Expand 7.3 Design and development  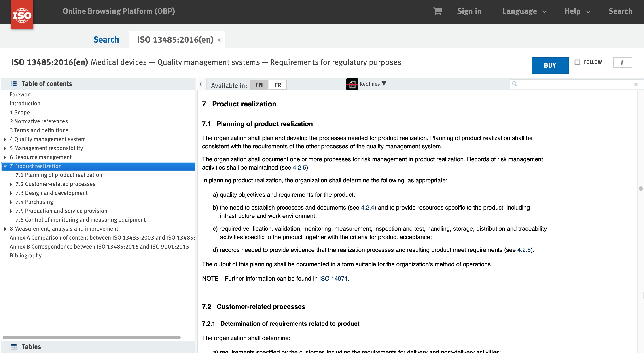[x=11, y=193]
